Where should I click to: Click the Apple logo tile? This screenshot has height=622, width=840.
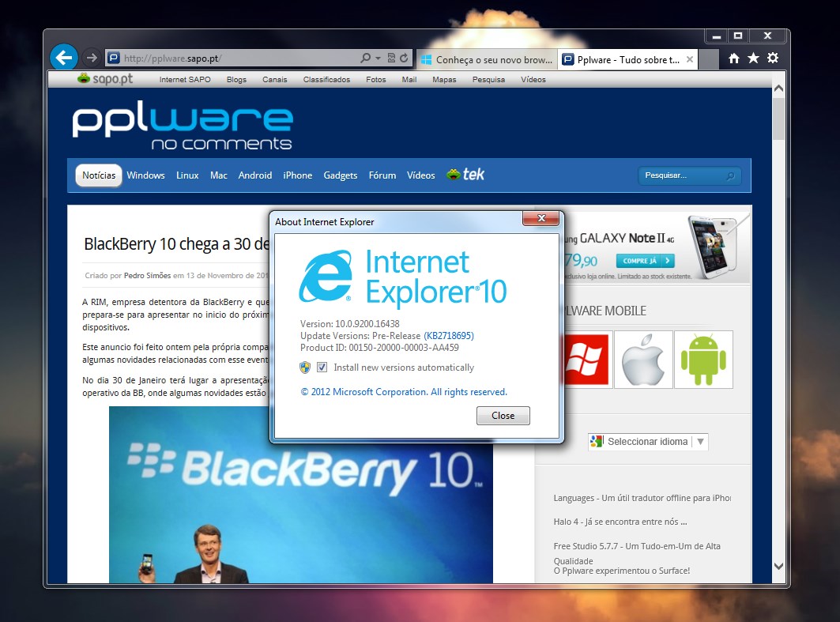click(x=643, y=360)
